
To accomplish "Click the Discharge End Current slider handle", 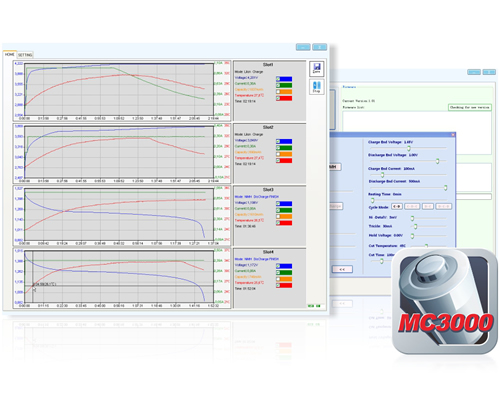I will click(445, 188).
